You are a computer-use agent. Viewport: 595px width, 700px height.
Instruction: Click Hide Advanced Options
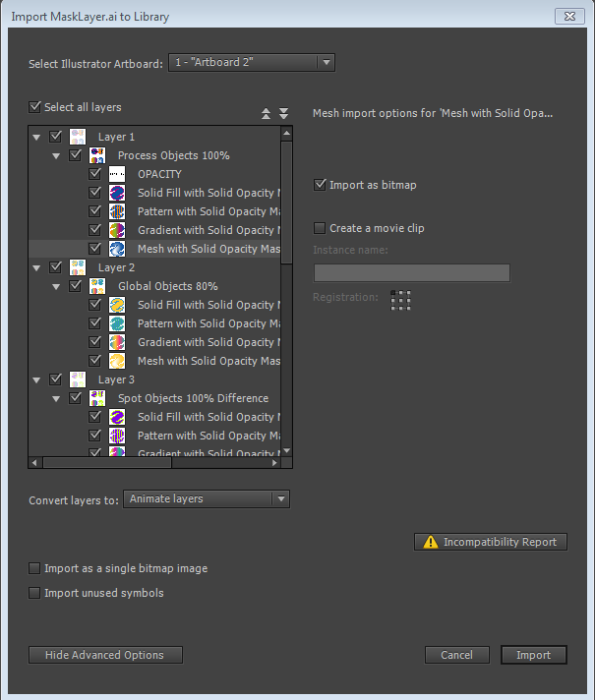pyautogui.click(x=106, y=655)
